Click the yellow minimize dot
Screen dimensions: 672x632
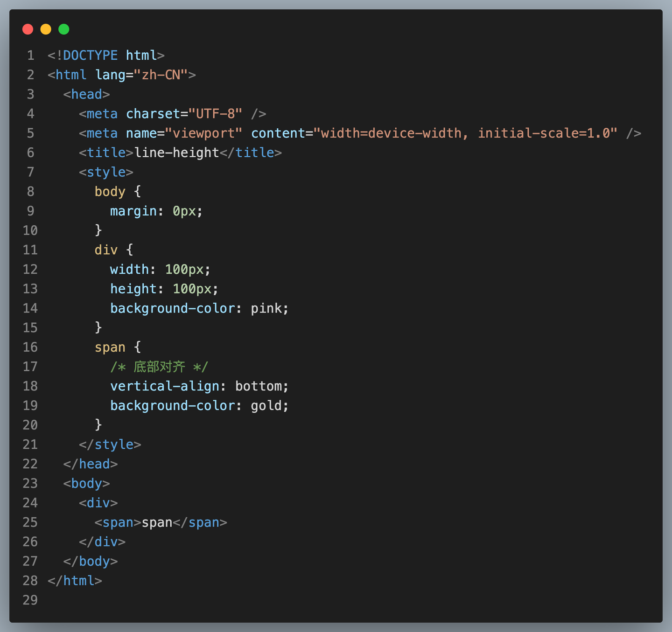click(x=46, y=29)
